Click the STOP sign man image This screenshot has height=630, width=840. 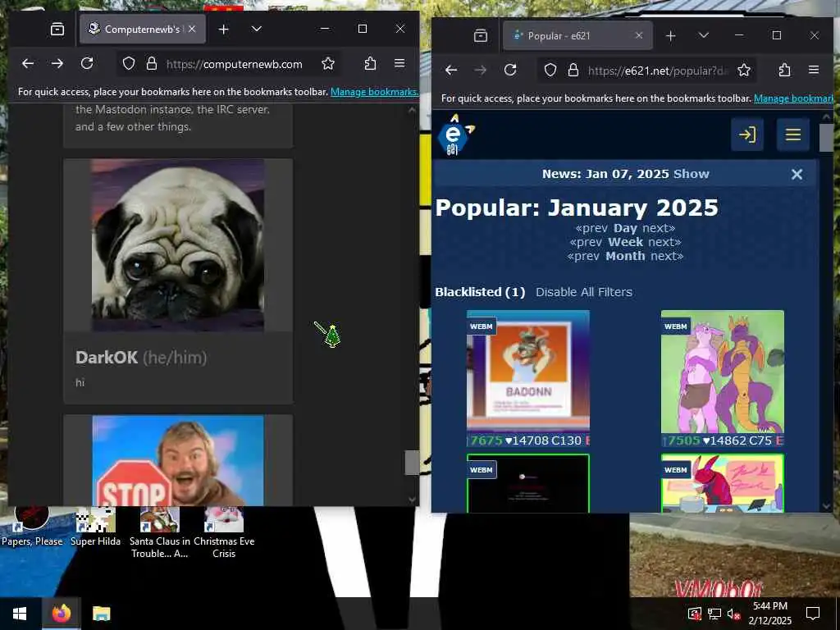[x=178, y=461]
